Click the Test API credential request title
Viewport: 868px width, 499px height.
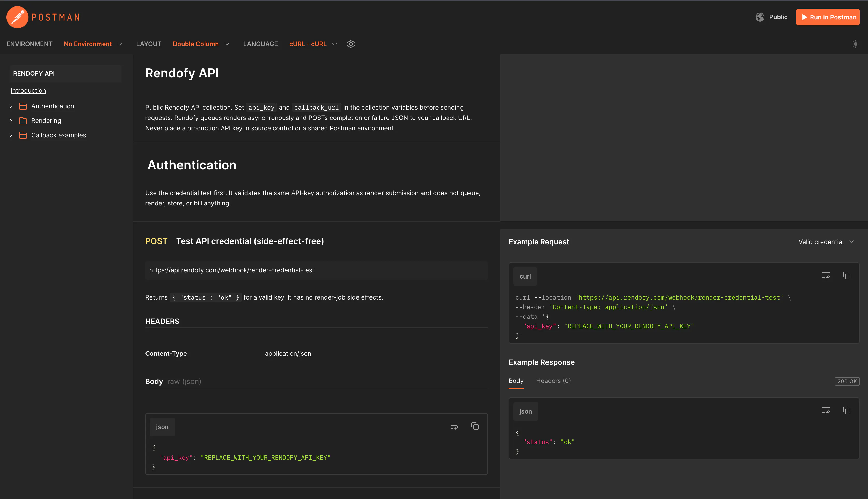click(250, 241)
